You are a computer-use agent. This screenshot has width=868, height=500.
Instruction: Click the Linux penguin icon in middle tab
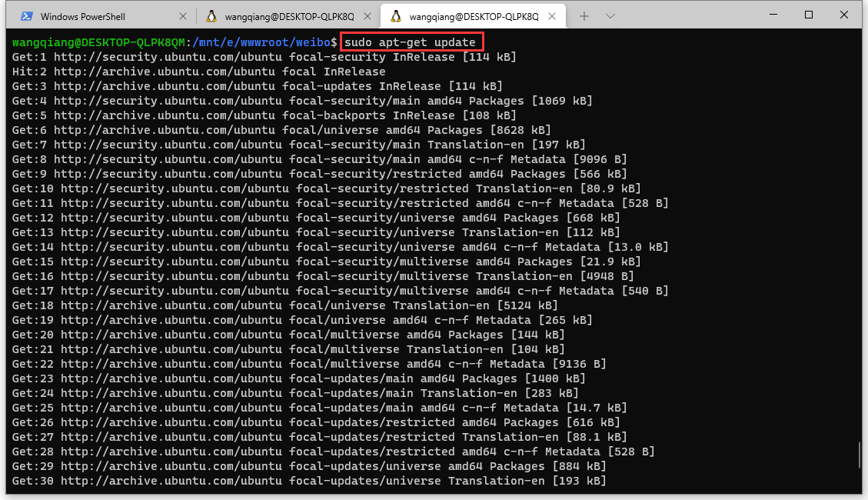pyautogui.click(x=211, y=17)
